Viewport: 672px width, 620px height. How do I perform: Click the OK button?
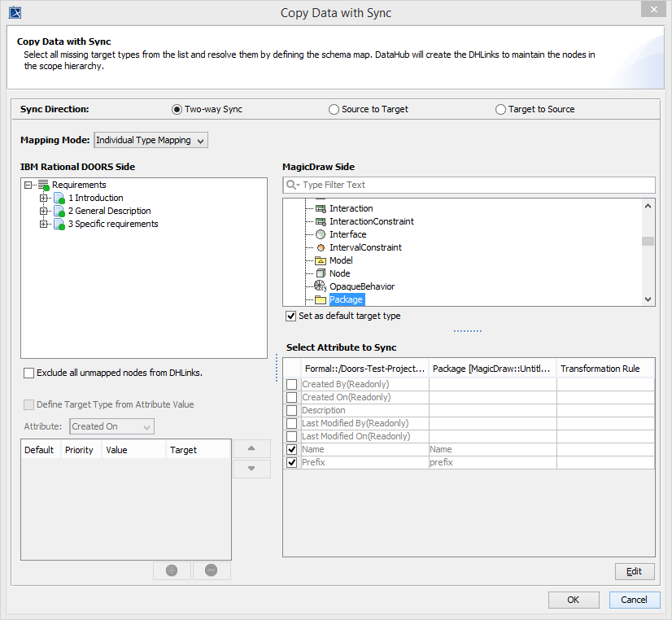coord(574,600)
